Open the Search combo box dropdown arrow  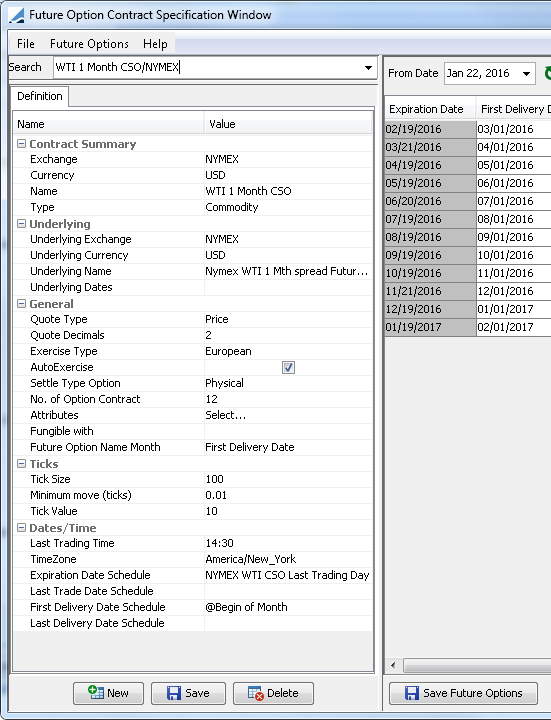pyautogui.click(x=368, y=68)
